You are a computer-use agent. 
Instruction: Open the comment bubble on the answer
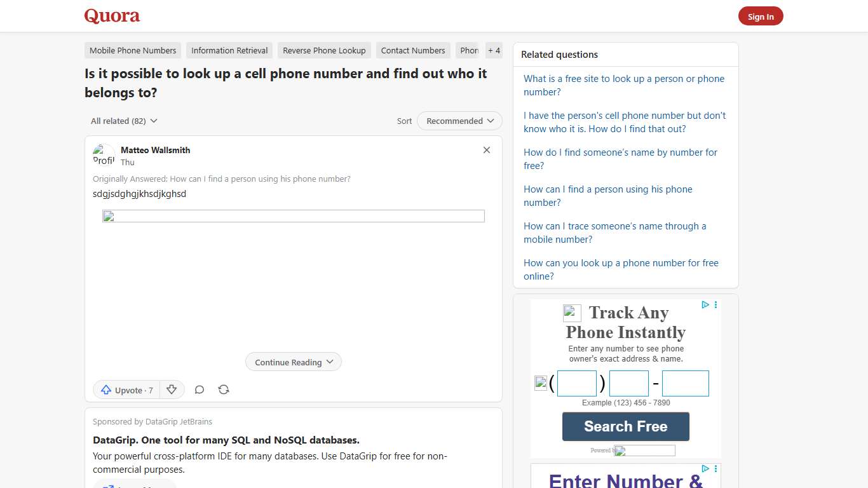(x=199, y=390)
